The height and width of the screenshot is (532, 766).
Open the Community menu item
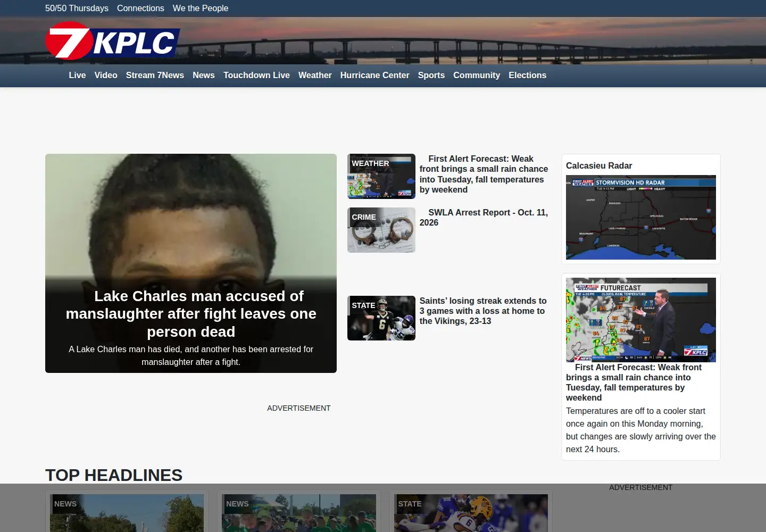point(477,75)
